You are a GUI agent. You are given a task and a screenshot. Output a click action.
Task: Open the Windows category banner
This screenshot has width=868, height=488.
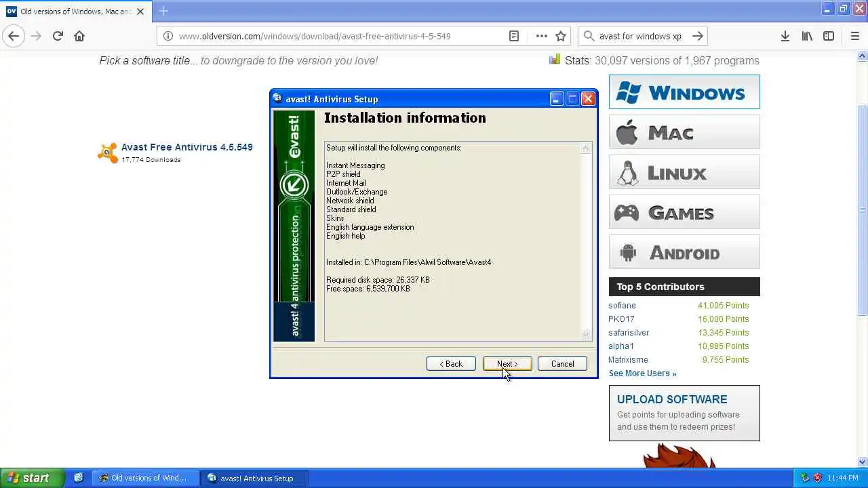pyautogui.click(x=684, y=92)
